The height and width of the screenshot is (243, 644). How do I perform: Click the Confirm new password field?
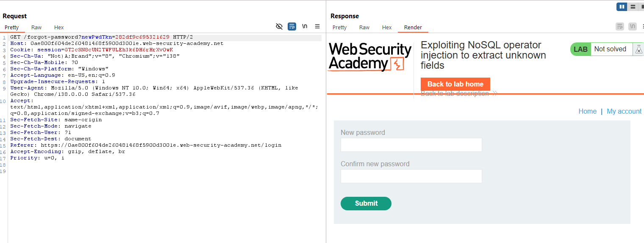click(x=411, y=176)
